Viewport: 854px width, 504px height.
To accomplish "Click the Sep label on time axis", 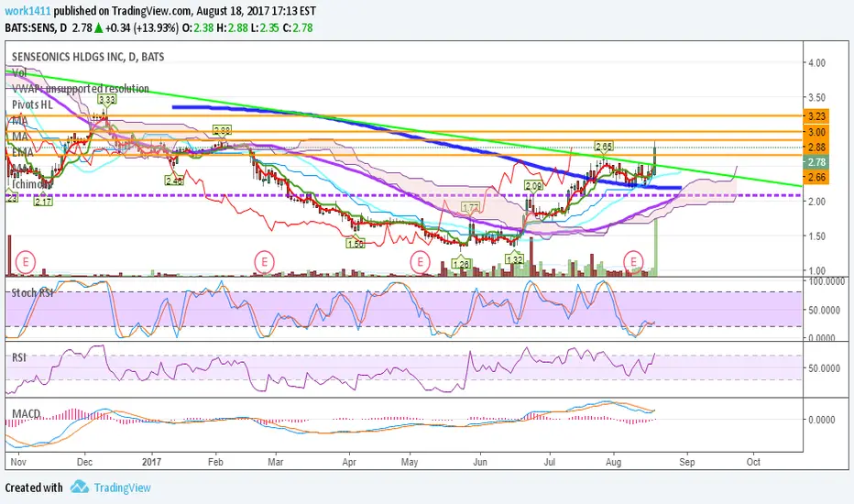I will (687, 462).
